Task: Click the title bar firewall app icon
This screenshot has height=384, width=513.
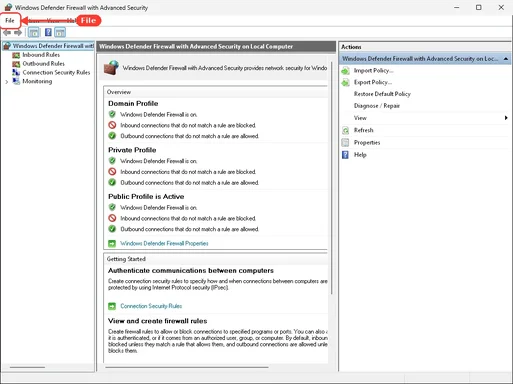Action: pos(8,7)
